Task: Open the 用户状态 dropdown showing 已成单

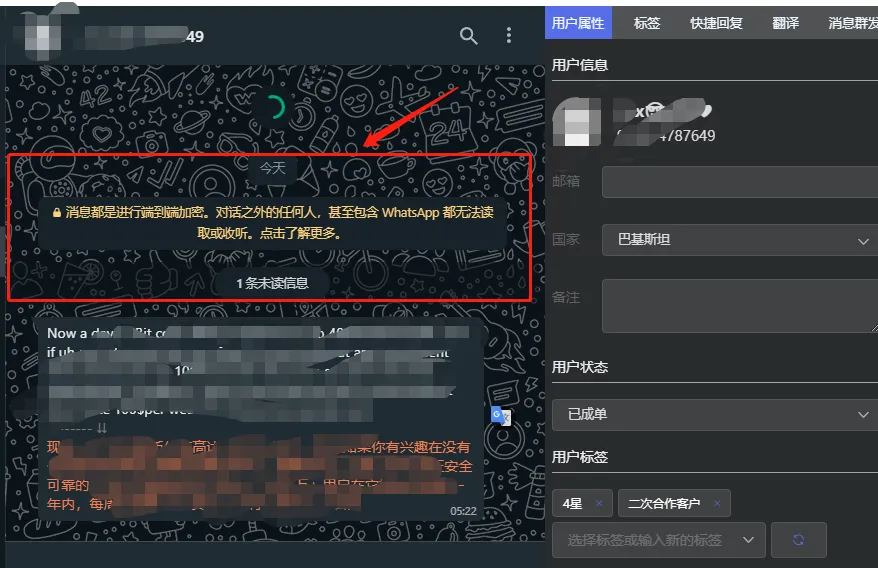Action: (x=715, y=415)
